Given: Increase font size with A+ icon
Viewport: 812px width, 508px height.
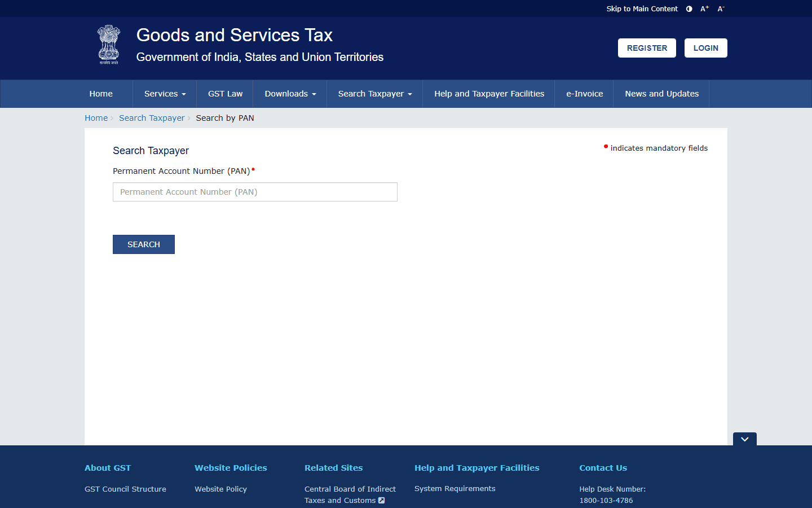Looking at the screenshot, I should click(705, 9).
